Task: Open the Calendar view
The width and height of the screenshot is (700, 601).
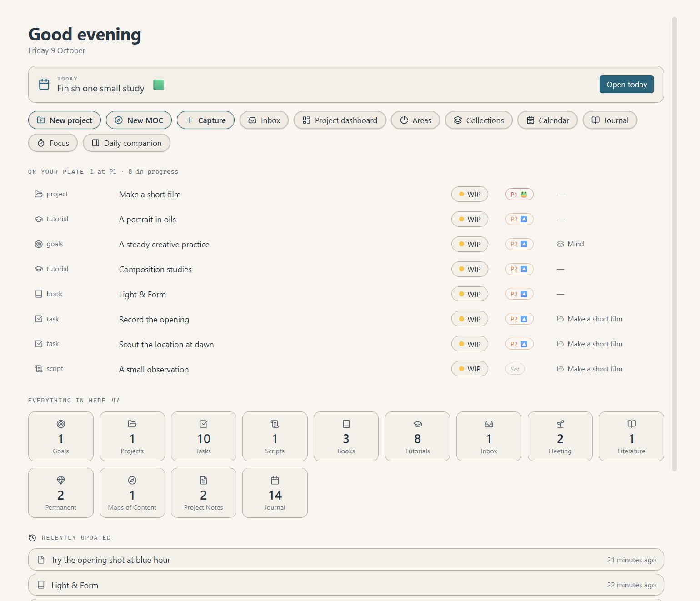Action: coord(547,120)
